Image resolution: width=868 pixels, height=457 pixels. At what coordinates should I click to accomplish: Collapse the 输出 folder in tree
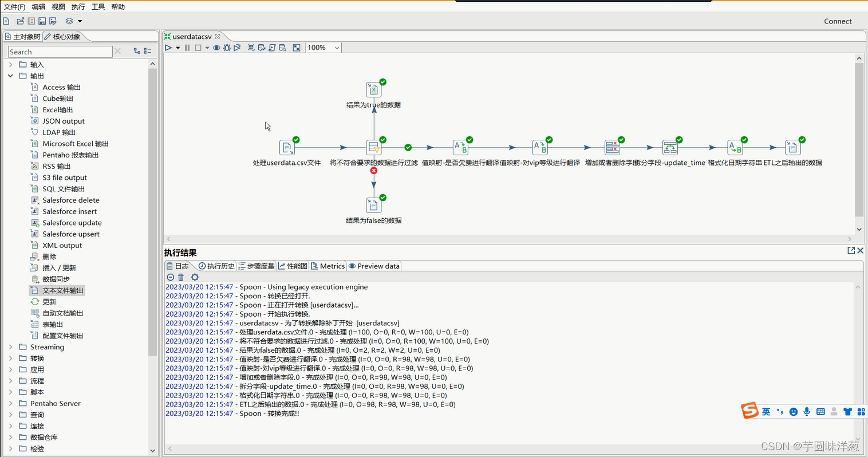click(x=10, y=76)
